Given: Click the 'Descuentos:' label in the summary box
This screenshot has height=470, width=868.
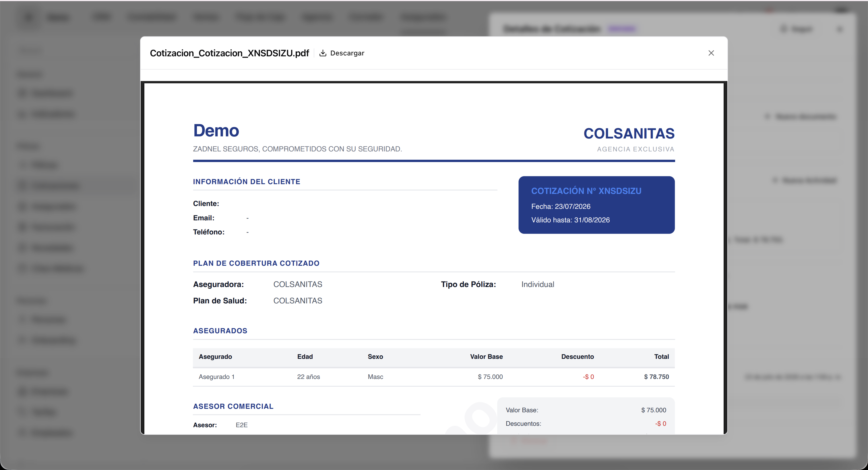Looking at the screenshot, I should tap(523, 423).
